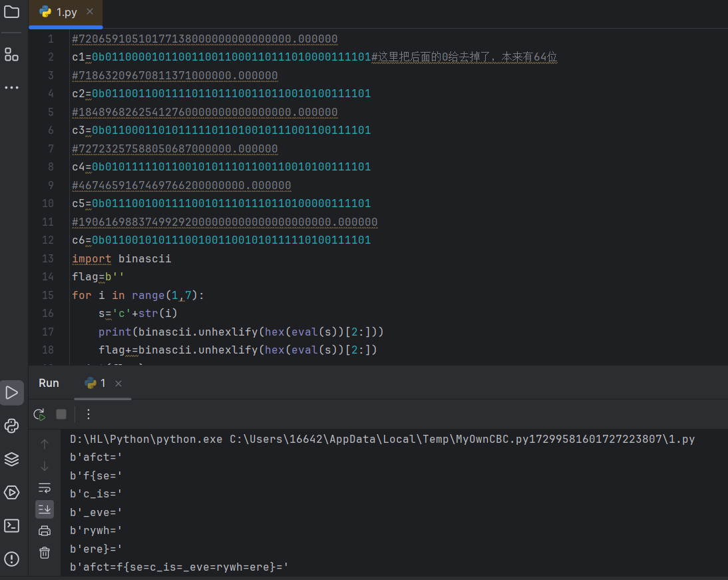This screenshot has width=728, height=580.
Task: Open the Structure tool window icon
Action: [x=11, y=55]
